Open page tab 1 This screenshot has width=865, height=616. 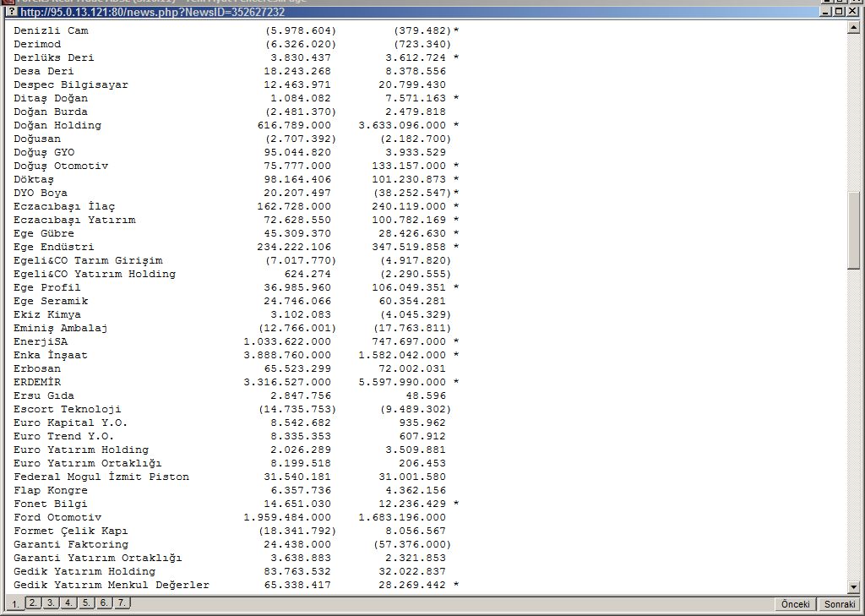(15, 604)
